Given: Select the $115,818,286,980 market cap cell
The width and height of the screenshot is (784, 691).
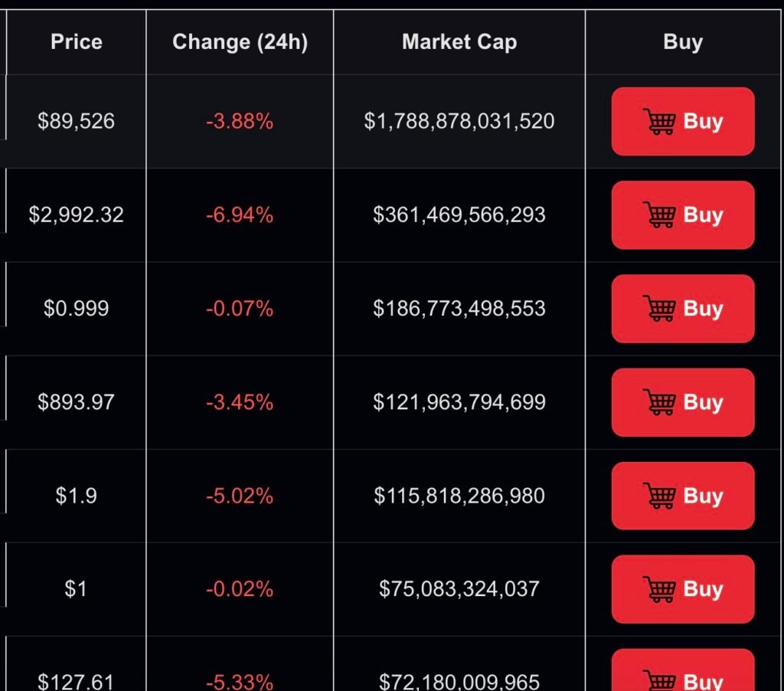Looking at the screenshot, I should coord(458,496).
